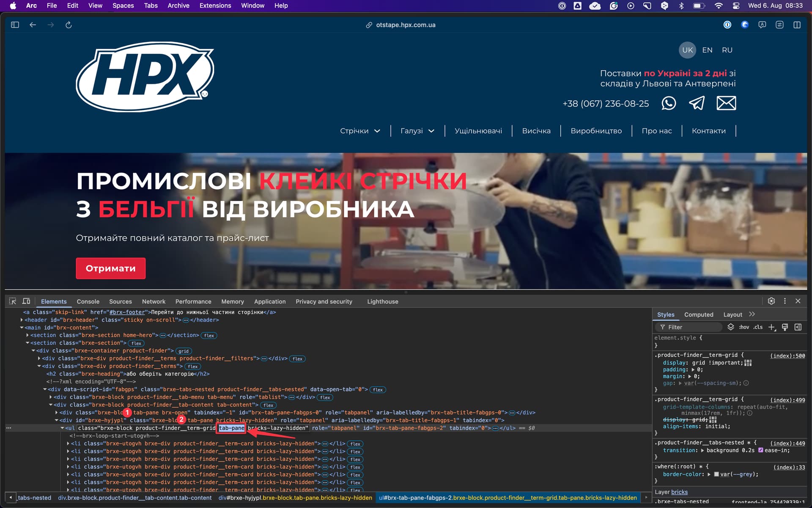The image size is (812, 508).
Task: Expand the section home-hero node
Action: [x=27, y=335]
